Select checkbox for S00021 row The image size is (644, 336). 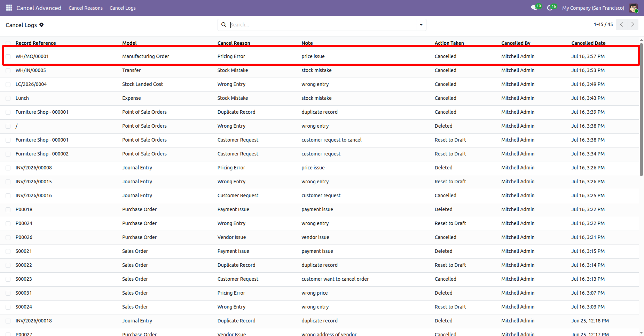pos(8,251)
